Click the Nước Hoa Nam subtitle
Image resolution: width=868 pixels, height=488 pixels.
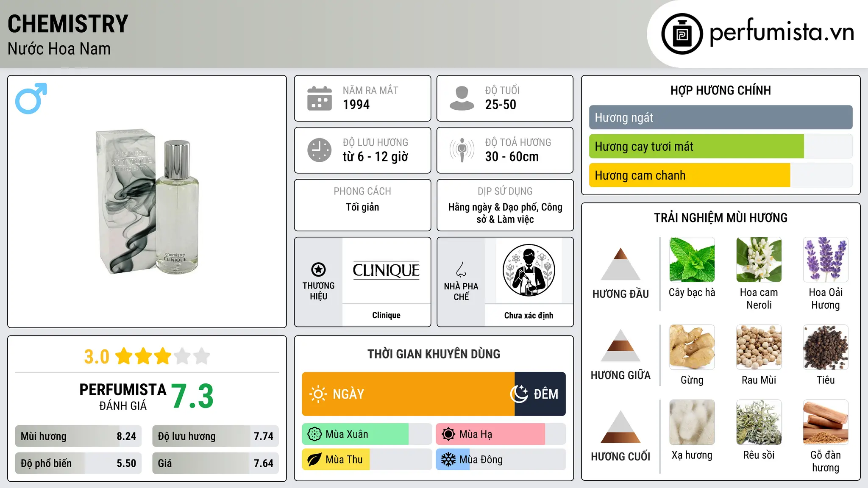59,49
